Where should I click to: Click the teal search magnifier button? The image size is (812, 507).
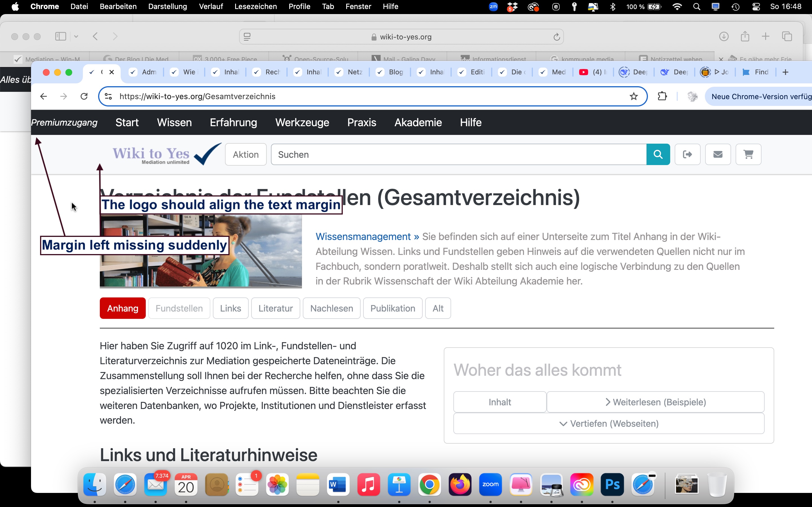(x=658, y=154)
